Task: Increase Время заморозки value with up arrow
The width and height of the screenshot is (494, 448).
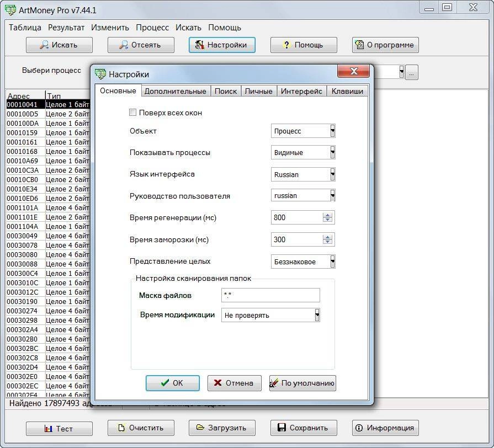Action: click(x=328, y=237)
